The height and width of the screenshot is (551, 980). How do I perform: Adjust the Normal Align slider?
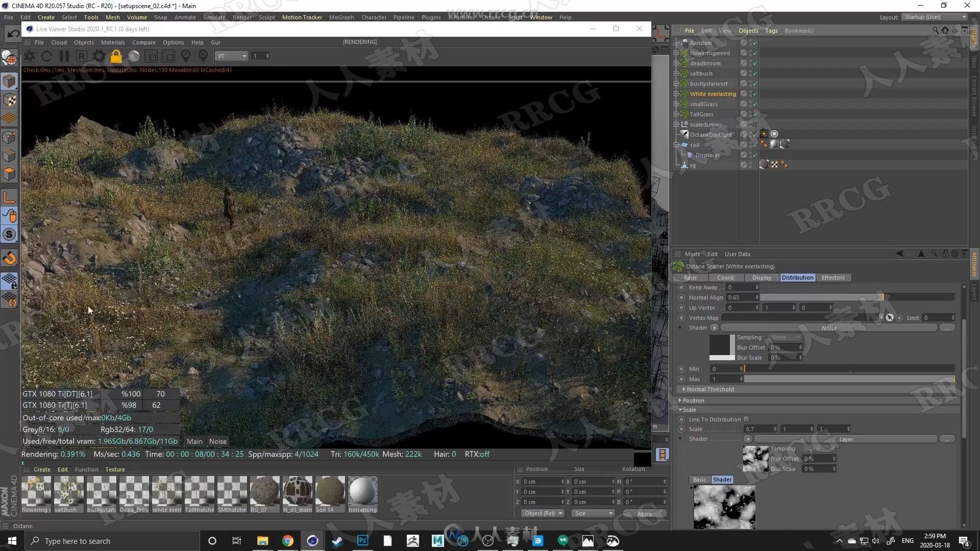[857, 297]
